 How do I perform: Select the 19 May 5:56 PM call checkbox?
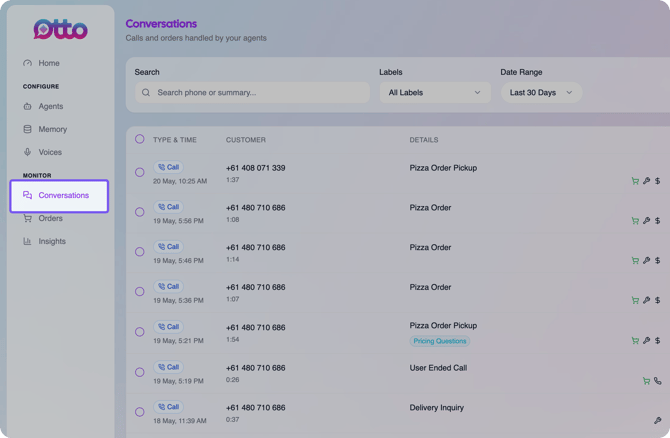140,212
